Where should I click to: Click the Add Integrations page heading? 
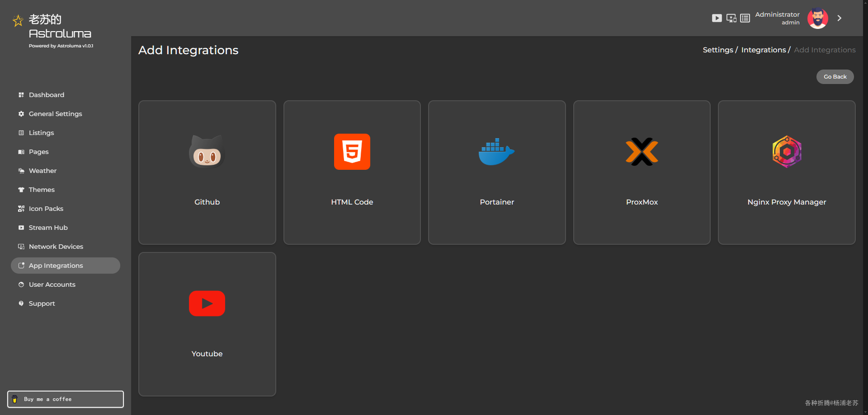tap(188, 50)
